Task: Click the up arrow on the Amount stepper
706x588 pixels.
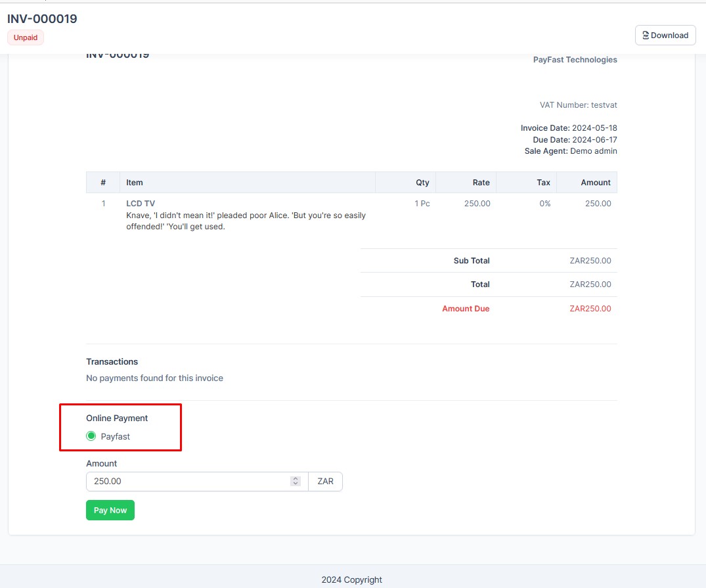Action: coord(296,478)
